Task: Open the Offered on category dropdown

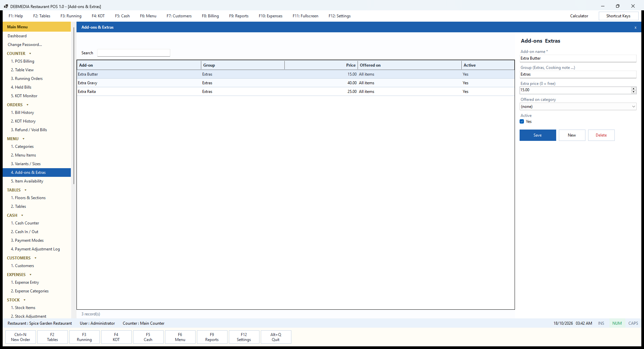Action: 578,107
